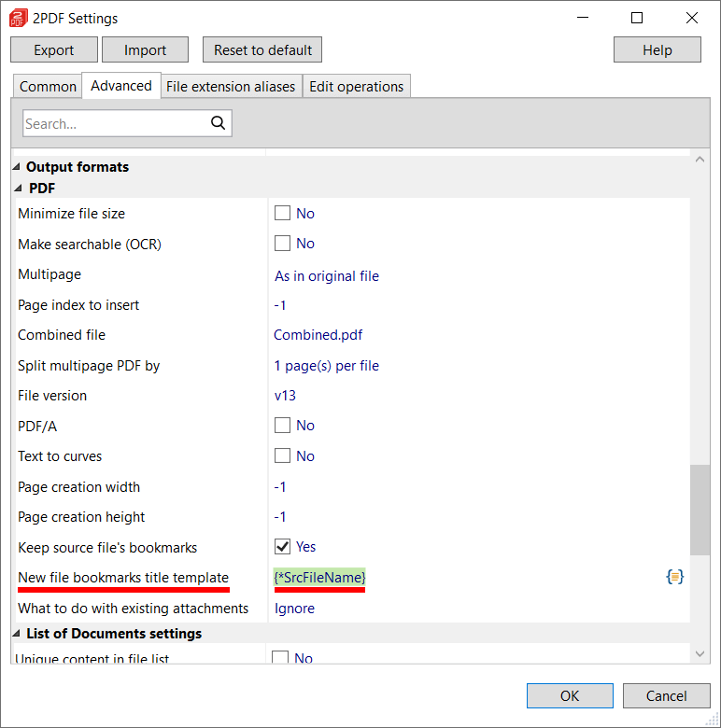Click the vertical scrollbar thumb
Viewport: 721px width, 728px height.
[x=699, y=510]
